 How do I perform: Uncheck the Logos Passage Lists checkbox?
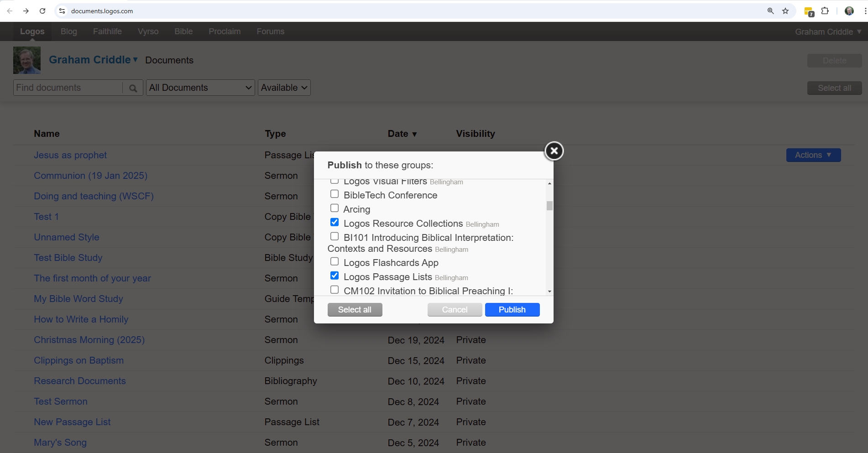tap(335, 276)
